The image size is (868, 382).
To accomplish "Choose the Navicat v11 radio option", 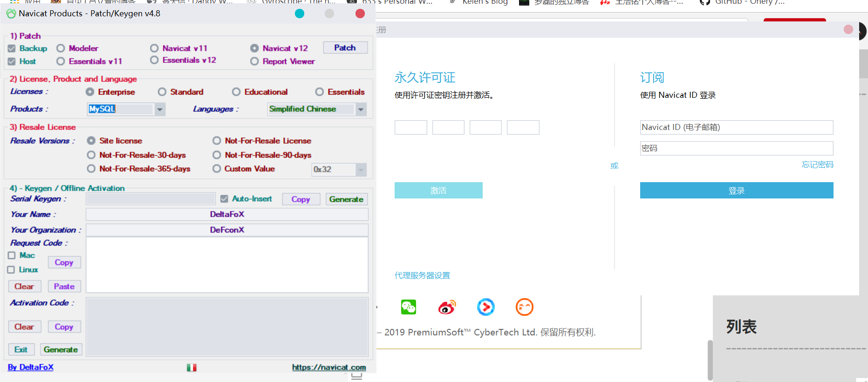I will point(154,48).
